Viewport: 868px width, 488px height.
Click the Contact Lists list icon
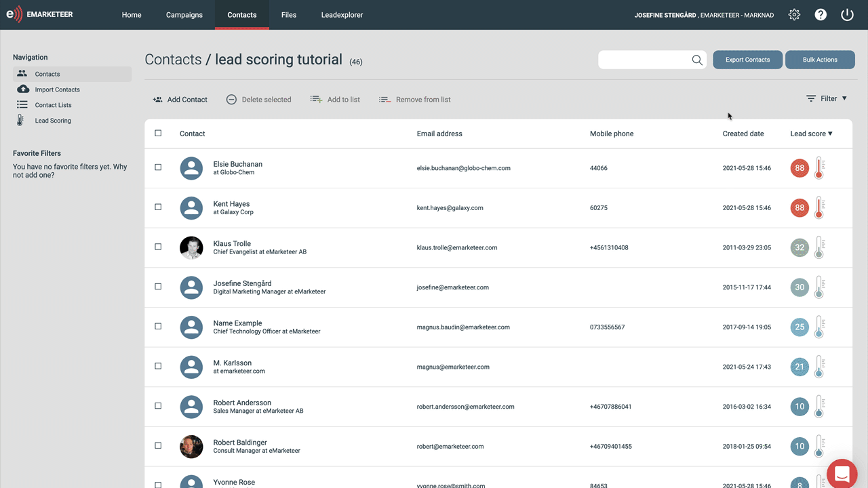pos(22,105)
